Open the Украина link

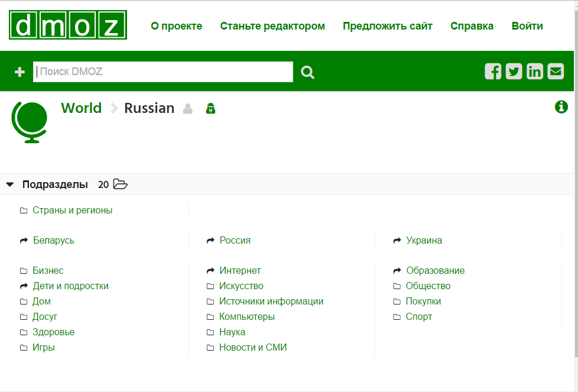click(424, 241)
